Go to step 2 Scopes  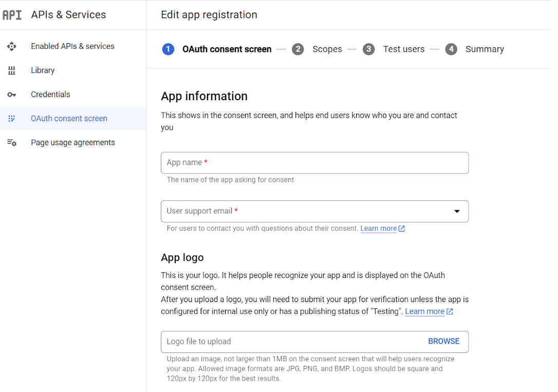(317, 49)
